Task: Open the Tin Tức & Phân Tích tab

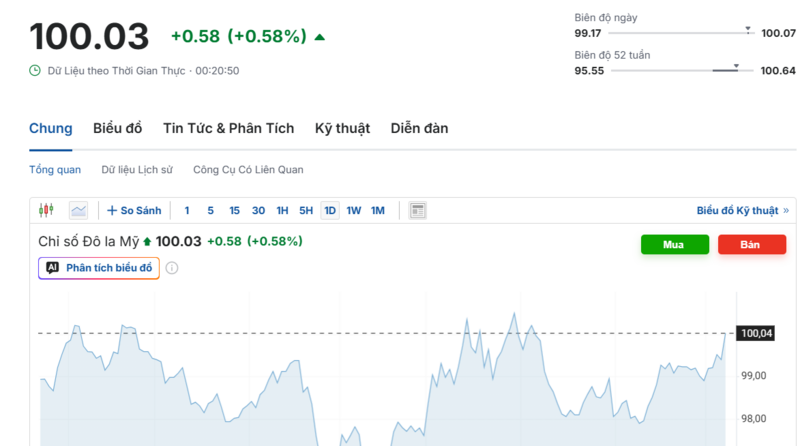Action: point(229,128)
